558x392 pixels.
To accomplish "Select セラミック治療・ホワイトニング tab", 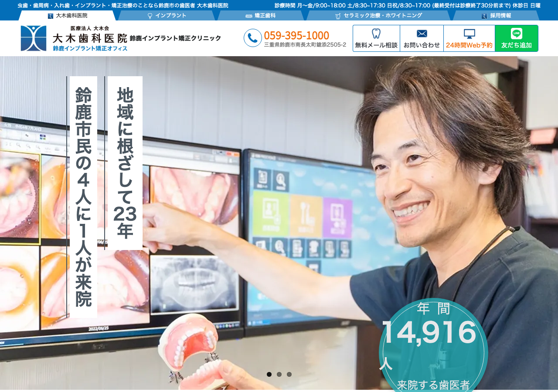I will 378,16.
